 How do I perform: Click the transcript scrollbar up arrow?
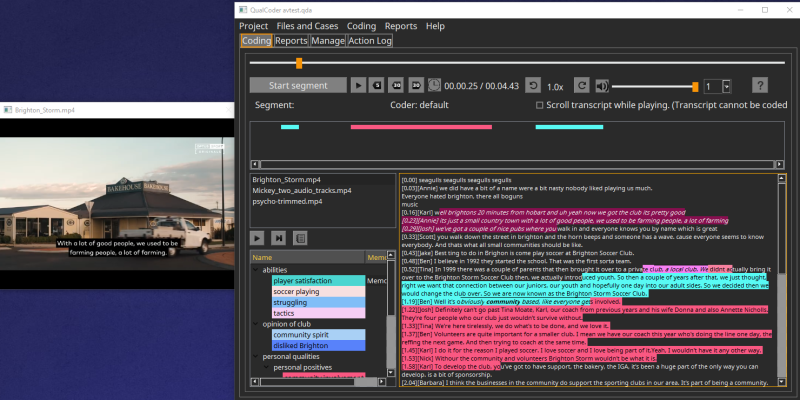click(x=782, y=178)
